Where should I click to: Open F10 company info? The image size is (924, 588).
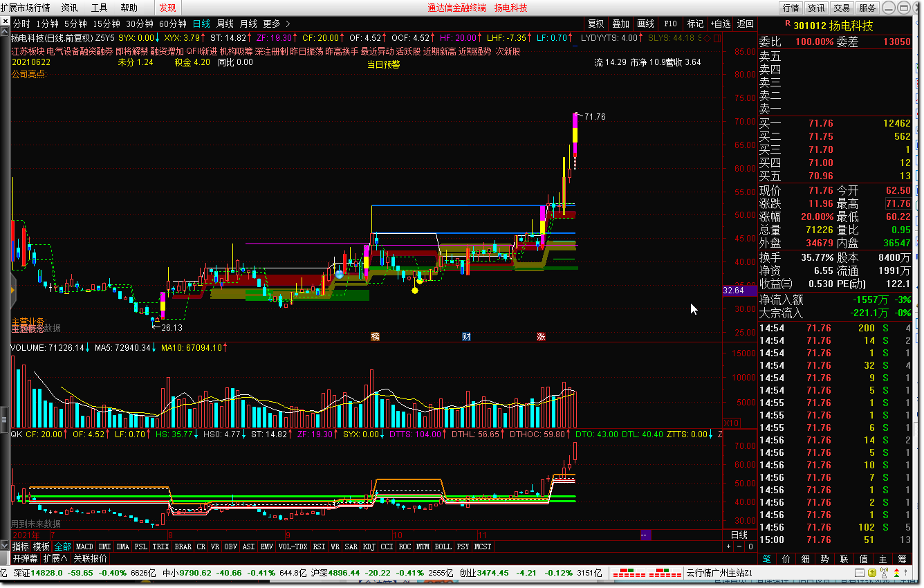pos(670,24)
